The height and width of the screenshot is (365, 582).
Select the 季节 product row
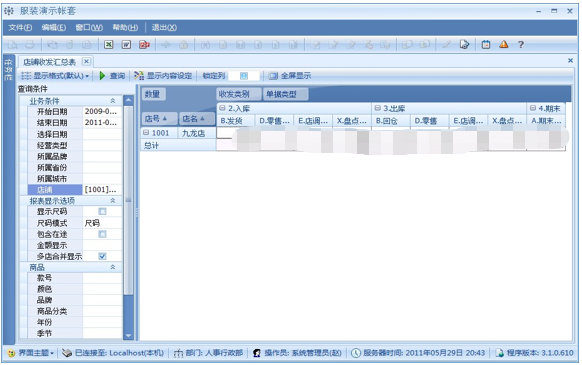[x=75, y=333]
